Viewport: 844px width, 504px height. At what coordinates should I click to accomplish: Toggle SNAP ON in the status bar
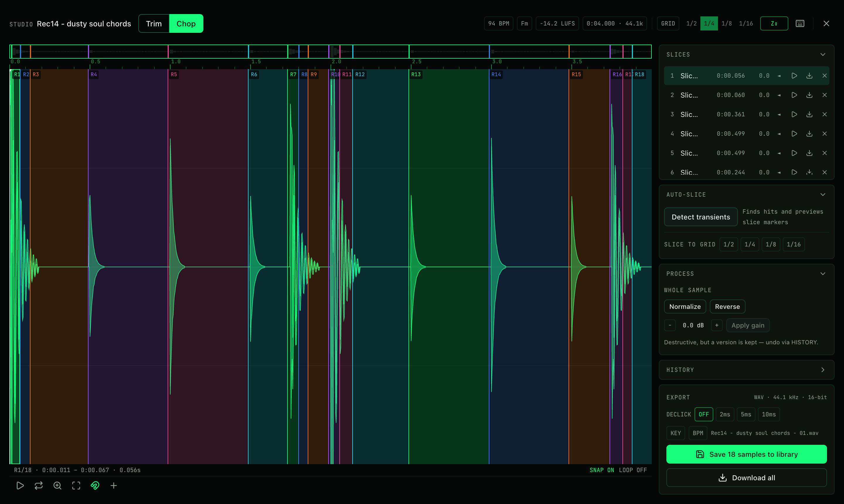click(x=602, y=470)
